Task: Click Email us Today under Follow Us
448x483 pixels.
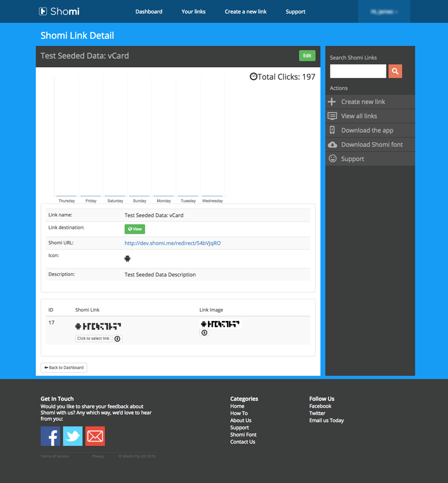Action: 326,420
